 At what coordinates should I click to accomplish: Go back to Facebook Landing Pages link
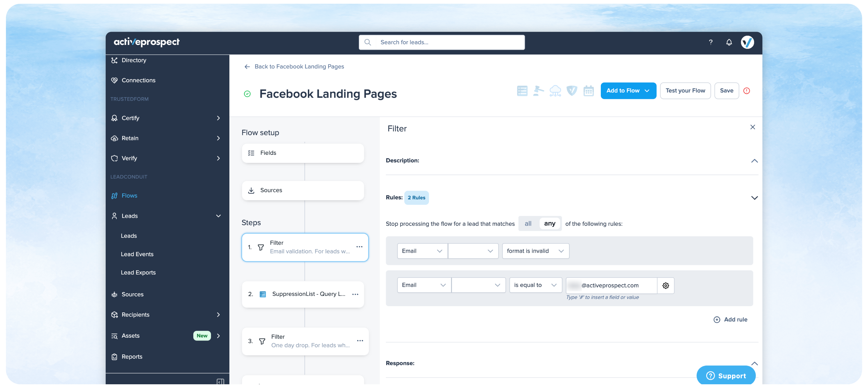coord(299,67)
